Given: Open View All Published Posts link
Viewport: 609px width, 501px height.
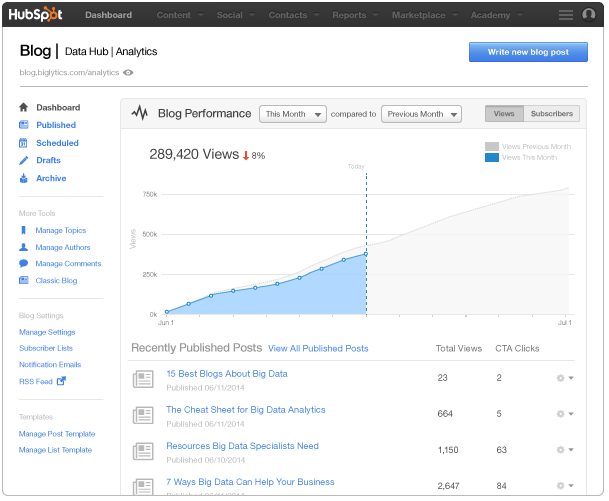Looking at the screenshot, I should coord(318,349).
